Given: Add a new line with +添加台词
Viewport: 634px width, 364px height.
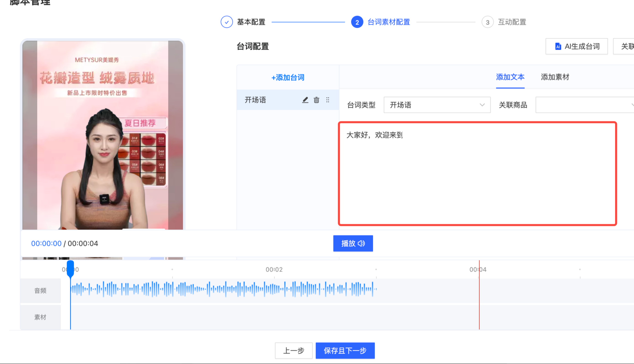Looking at the screenshot, I should pyautogui.click(x=288, y=78).
